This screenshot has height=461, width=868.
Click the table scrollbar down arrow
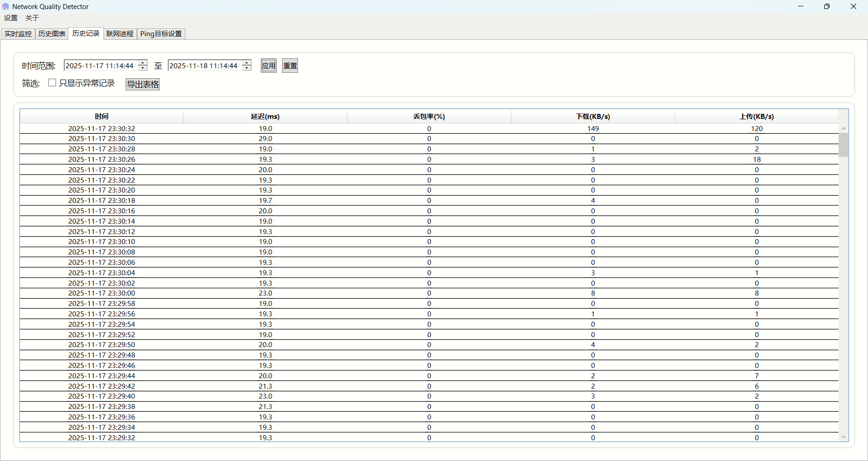(844, 437)
